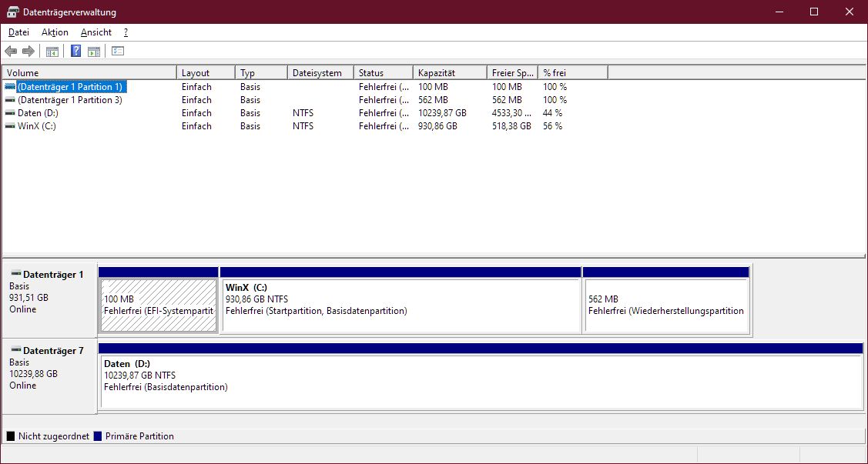Viewport: 868px width, 464px height.
Task: Click disk icon next to Datenträger 7 label
Action: point(15,350)
